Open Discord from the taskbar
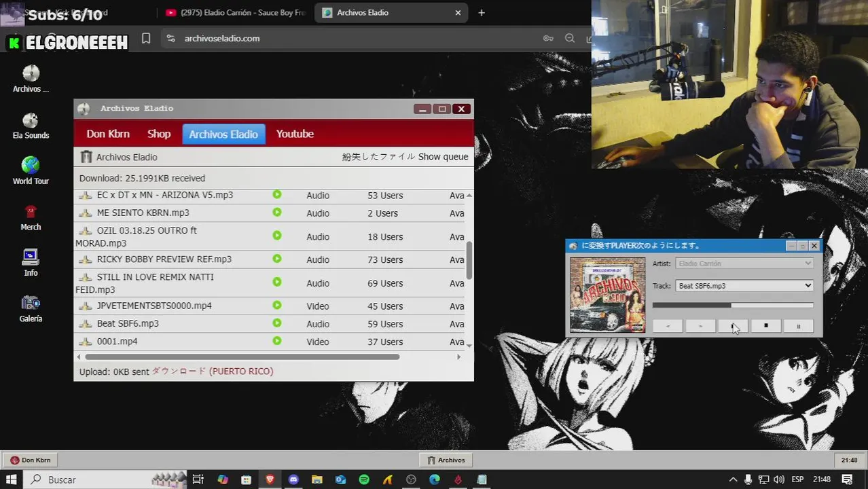868x489 pixels. click(x=293, y=479)
